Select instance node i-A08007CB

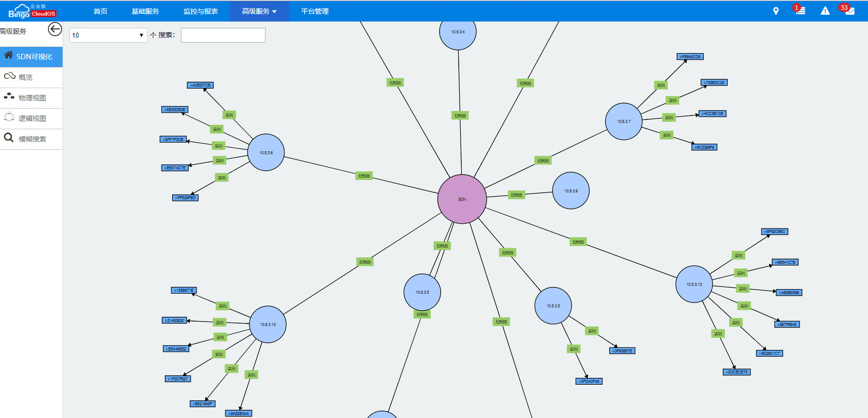tap(200, 85)
